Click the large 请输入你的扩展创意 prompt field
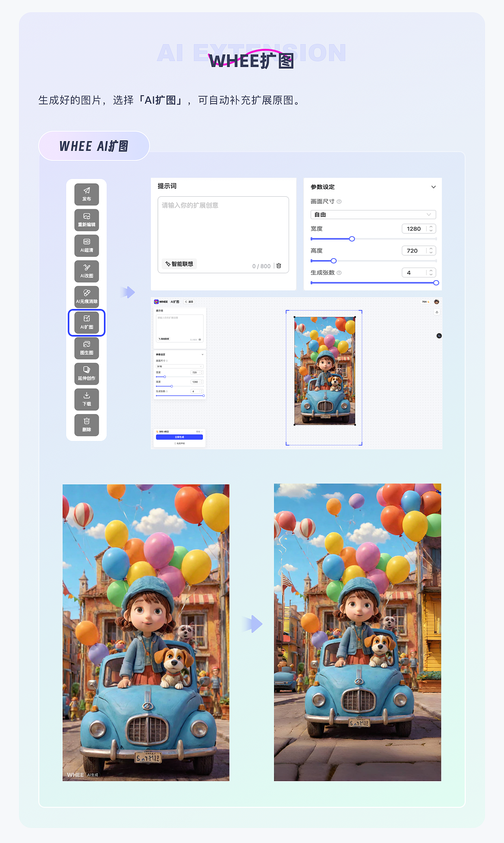 pos(223,234)
